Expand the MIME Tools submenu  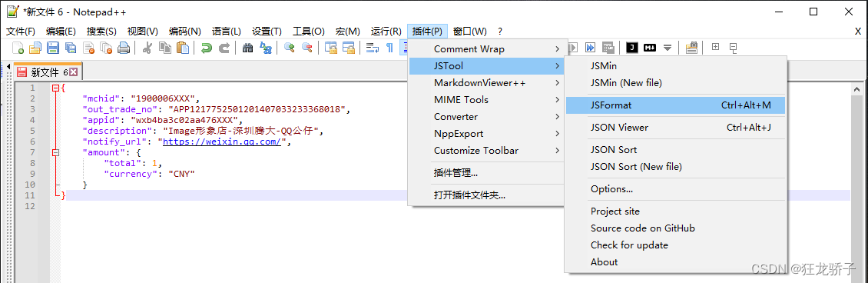486,100
